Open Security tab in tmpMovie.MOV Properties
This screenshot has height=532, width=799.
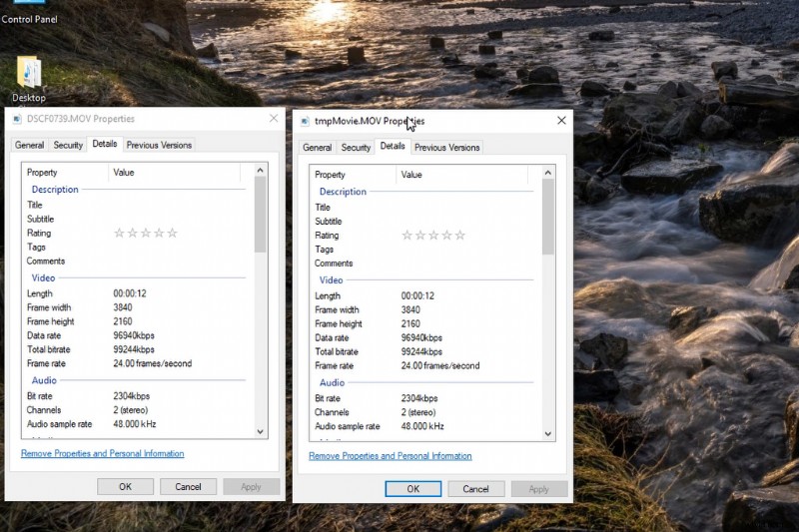pos(356,148)
